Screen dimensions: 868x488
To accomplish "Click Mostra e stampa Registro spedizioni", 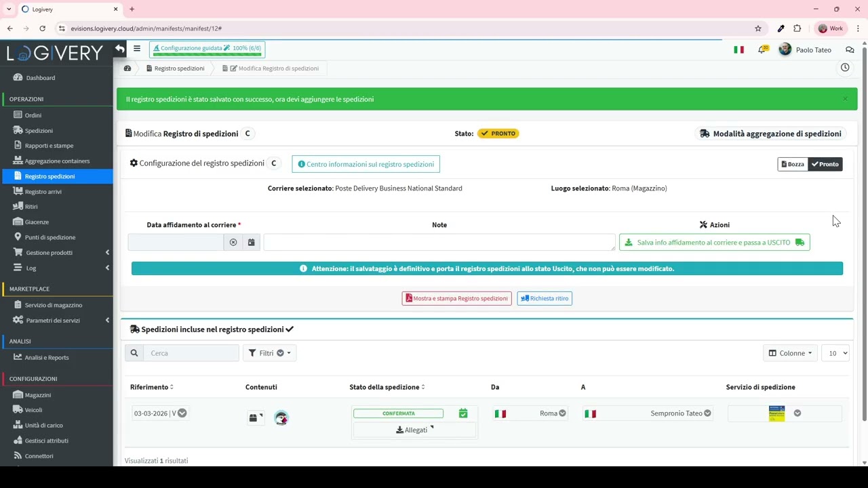I will 457,298.
